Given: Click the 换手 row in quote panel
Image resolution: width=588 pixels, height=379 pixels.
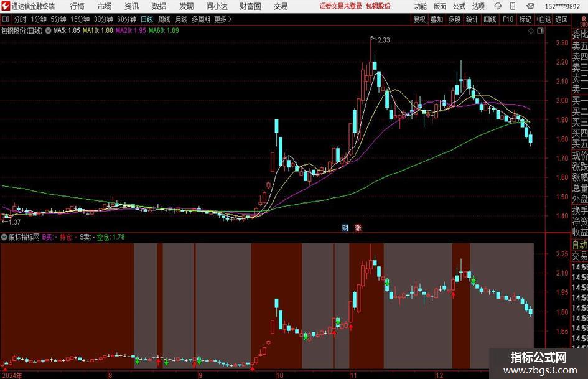Looking at the screenshot, I should tap(579, 210).
